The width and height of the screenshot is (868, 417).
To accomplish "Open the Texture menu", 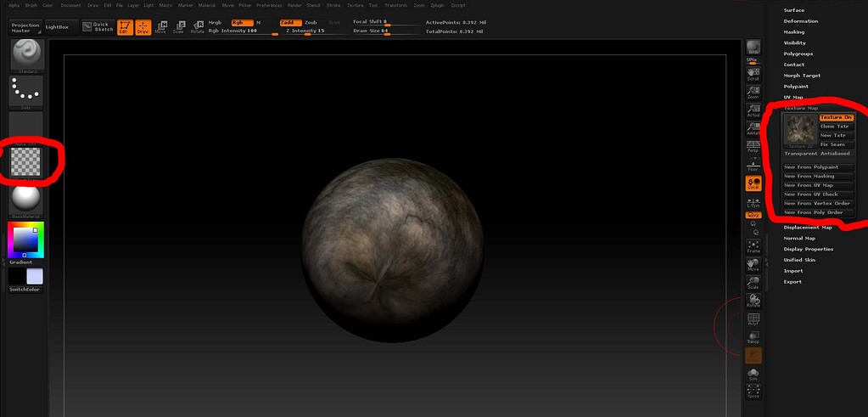I will (355, 5).
